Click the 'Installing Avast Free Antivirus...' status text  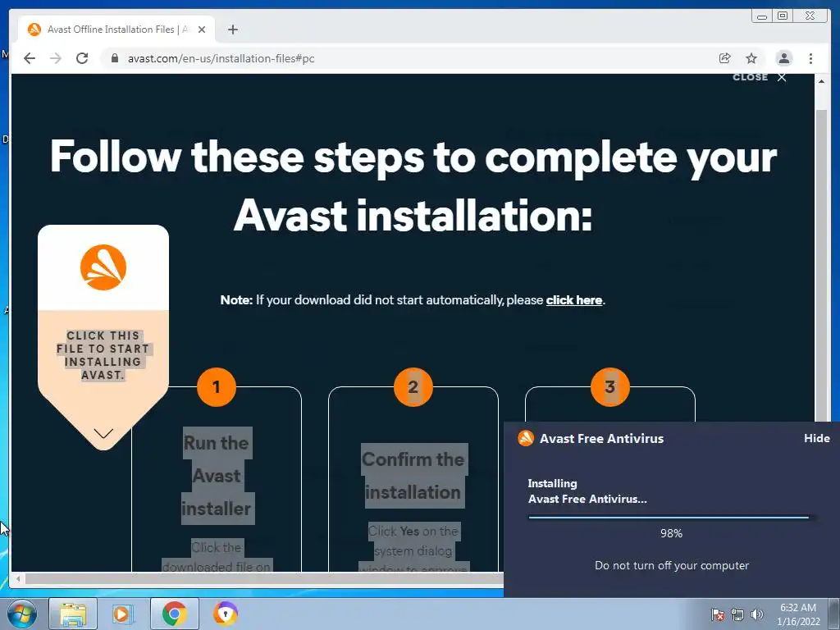click(x=587, y=491)
